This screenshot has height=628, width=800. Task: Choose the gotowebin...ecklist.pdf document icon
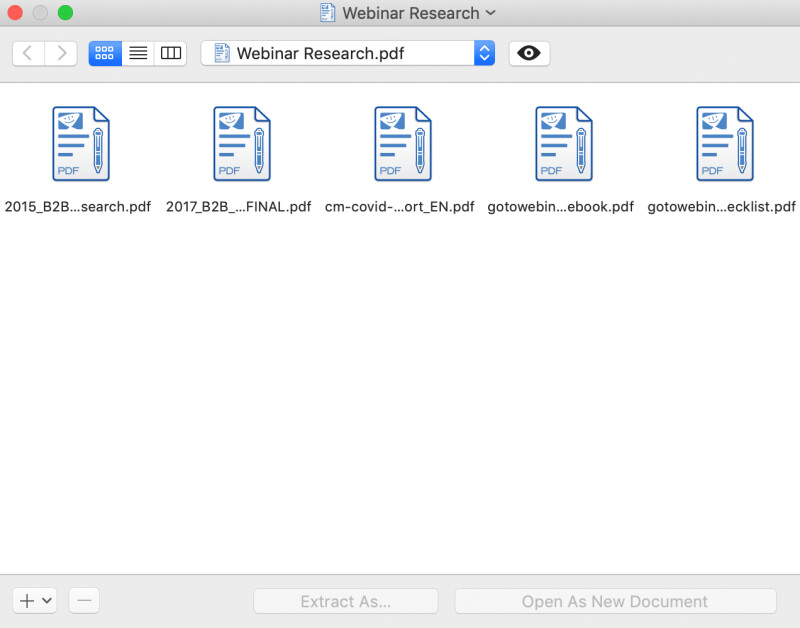[724, 144]
